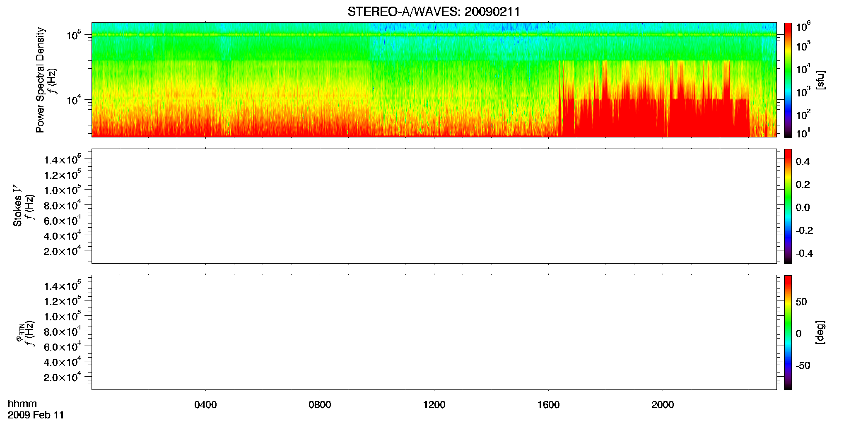
Task: Click the -50 label on degree colorbar
Action: [x=803, y=365]
